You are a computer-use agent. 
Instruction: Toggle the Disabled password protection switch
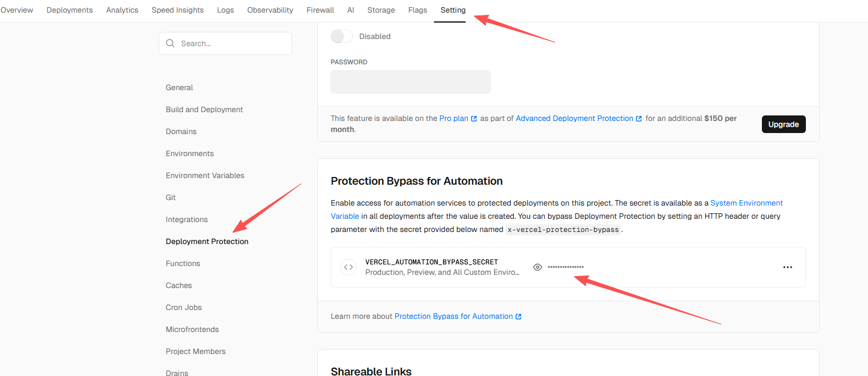click(x=341, y=36)
